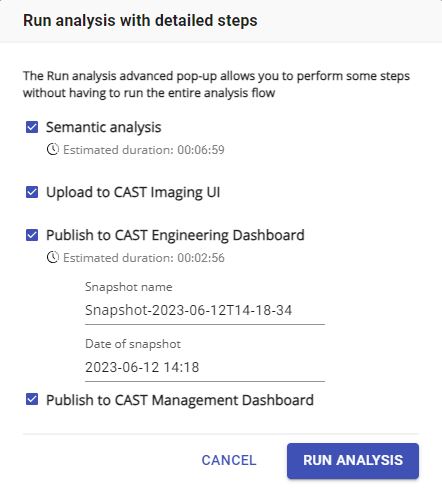442x492 pixels.
Task: Click the "Snapshot name" field caption
Action: pos(129,287)
